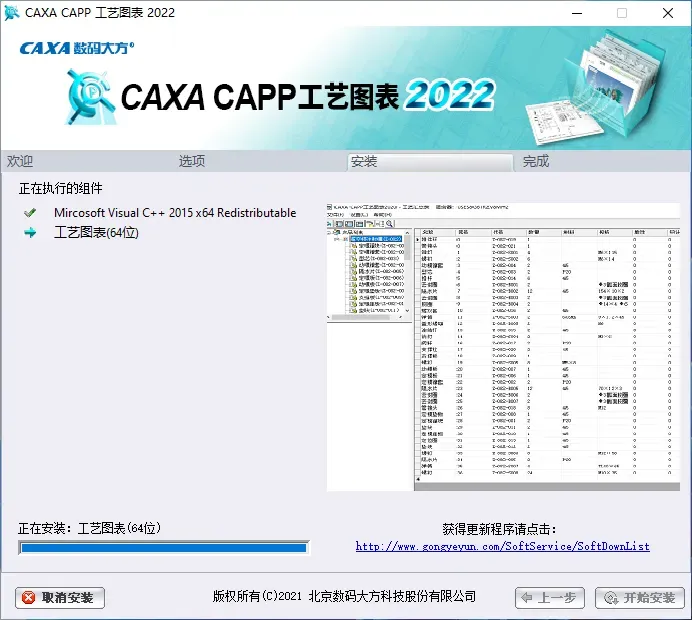Viewport: 692px width, 620px height.
Task: Click the '工艺图表(64位)' component text
Action: (96, 233)
